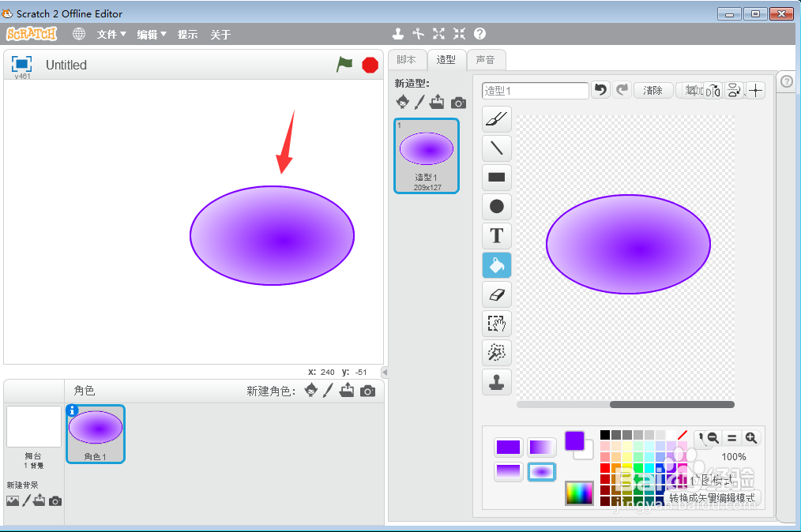Set the costume center crosshair
Viewport: 801px width, 532px height.
[x=755, y=90]
